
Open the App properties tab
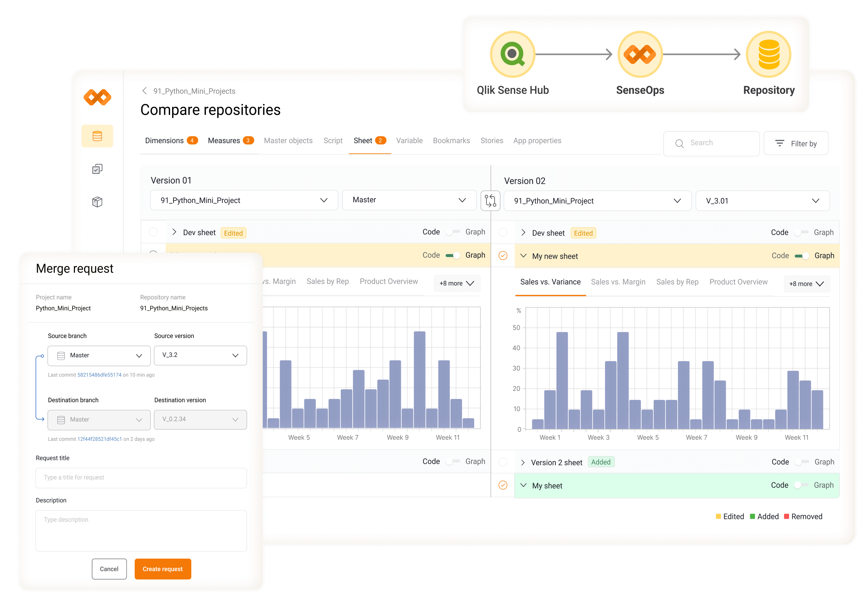537,141
